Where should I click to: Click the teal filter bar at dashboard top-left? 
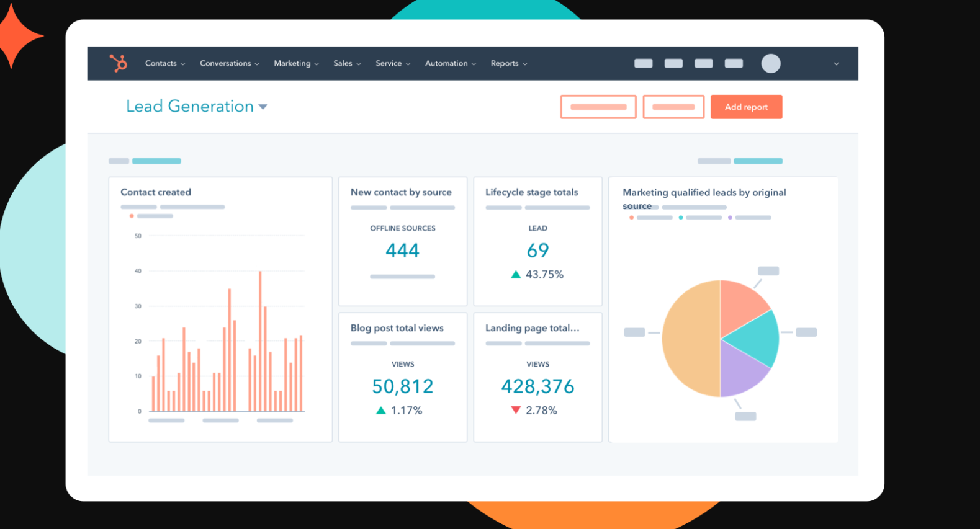click(x=156, y=161)
